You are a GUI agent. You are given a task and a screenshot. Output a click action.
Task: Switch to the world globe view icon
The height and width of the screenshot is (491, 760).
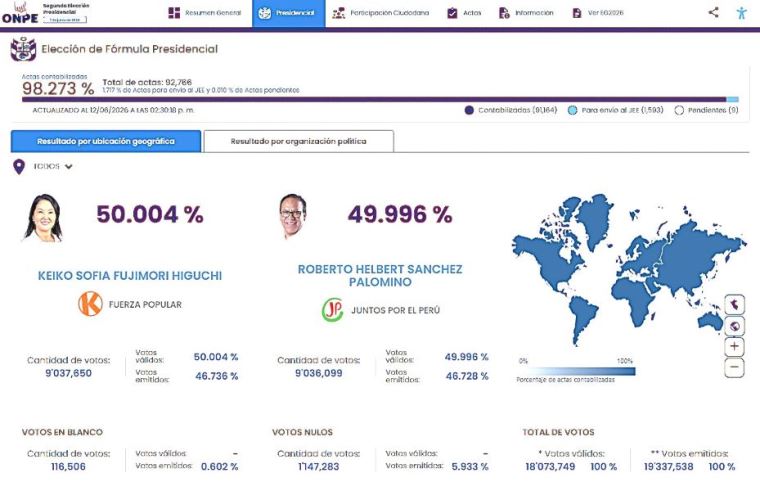[x=734, y=326]
